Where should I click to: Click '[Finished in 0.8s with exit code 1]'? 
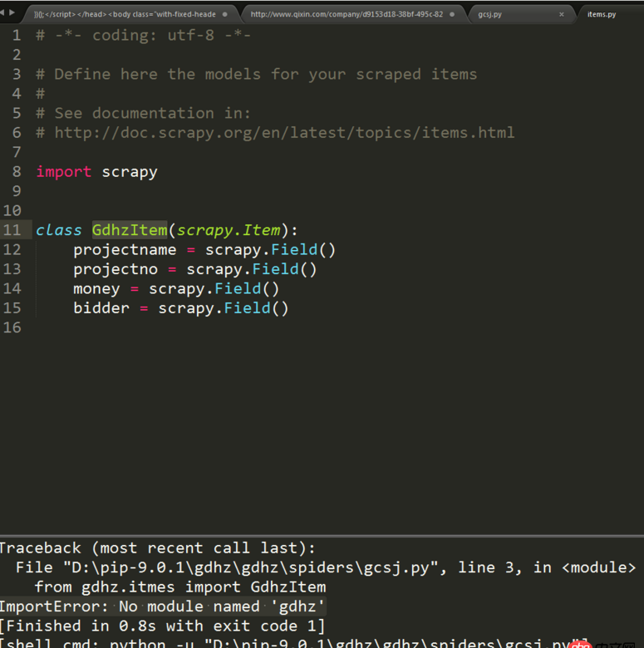pyautogui.click(x=162, y=626)
